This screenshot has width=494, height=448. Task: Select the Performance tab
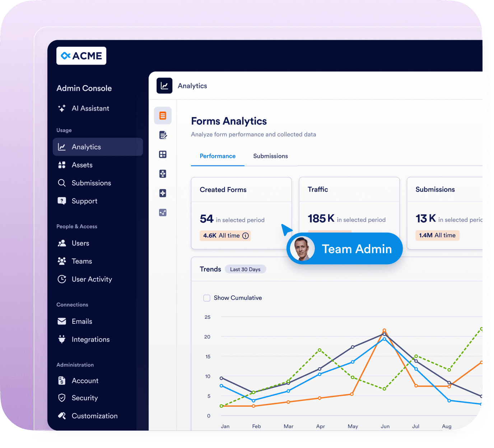[x=218, y=156]
